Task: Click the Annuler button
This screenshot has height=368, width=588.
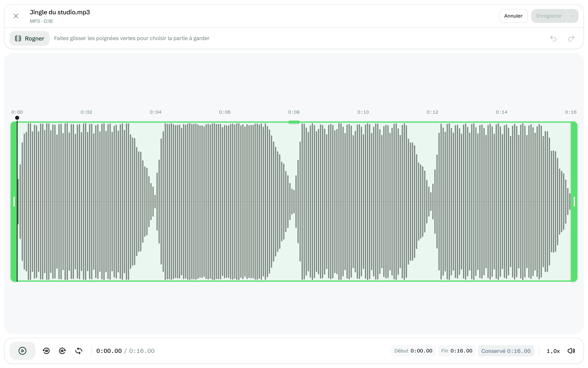Action: point(513,16)
